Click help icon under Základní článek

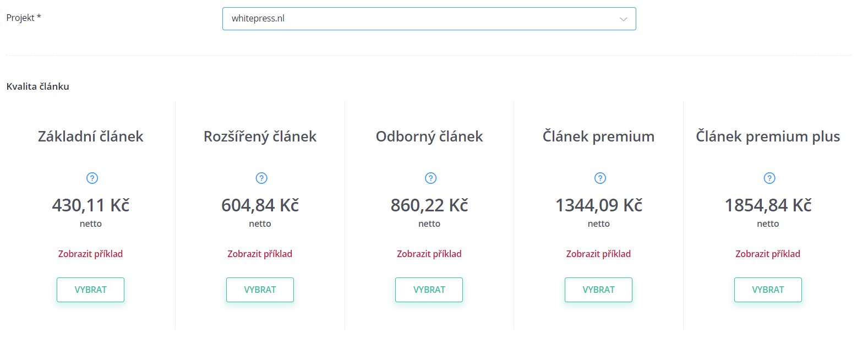(x=92, y=178)
